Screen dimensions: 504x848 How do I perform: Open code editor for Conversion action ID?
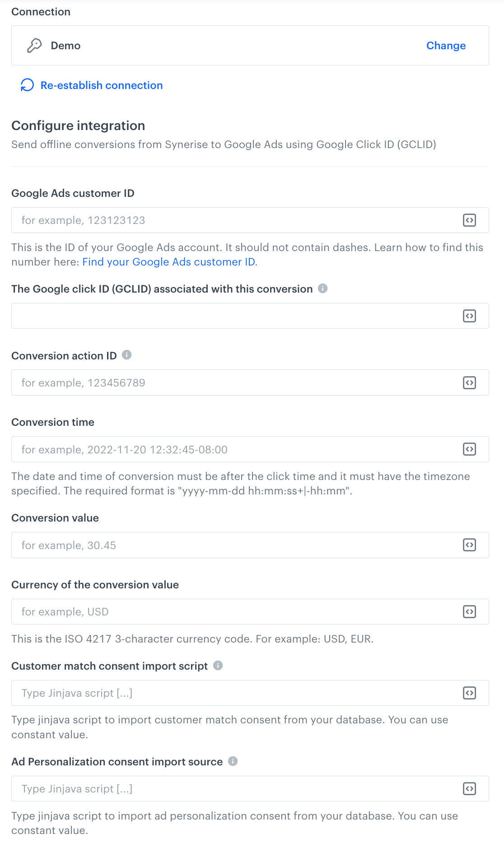[470, 382]
